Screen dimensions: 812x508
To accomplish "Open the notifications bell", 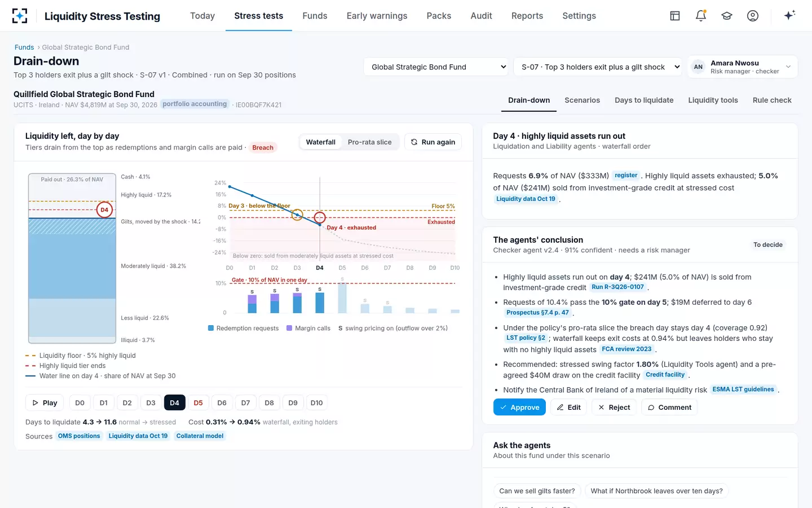I will tap(701, 16).
